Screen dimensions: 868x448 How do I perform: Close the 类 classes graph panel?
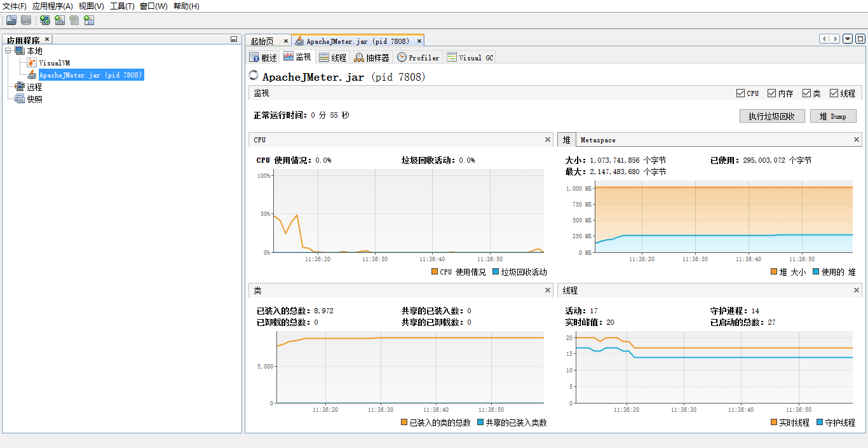point(548,290)
